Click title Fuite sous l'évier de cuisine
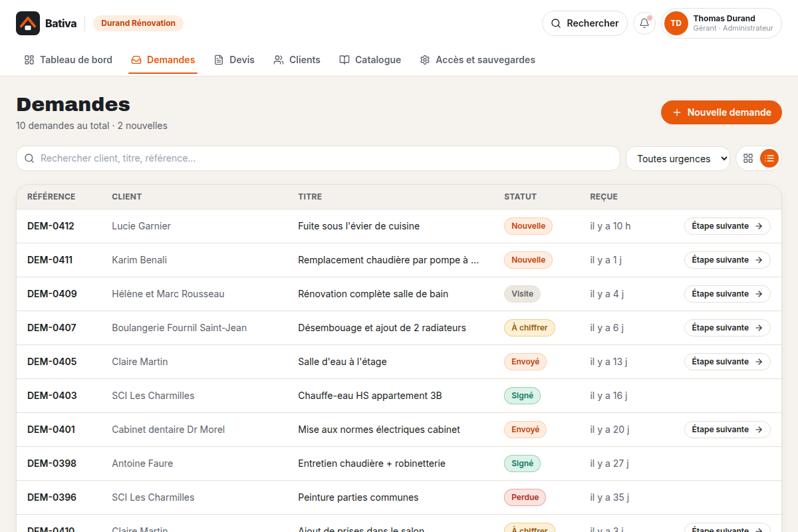The height and width of the screenshot is (532, 798). click(x=359, y=226)
